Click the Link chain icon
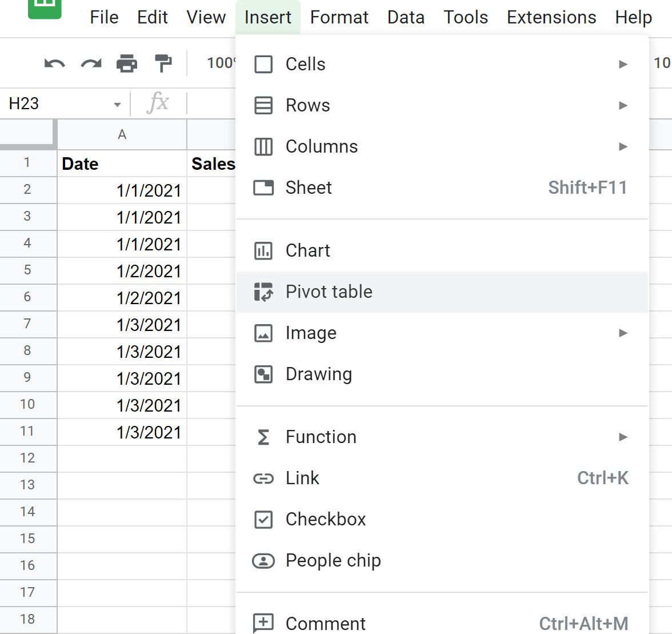Screen dimensions: 672x634 263,479
